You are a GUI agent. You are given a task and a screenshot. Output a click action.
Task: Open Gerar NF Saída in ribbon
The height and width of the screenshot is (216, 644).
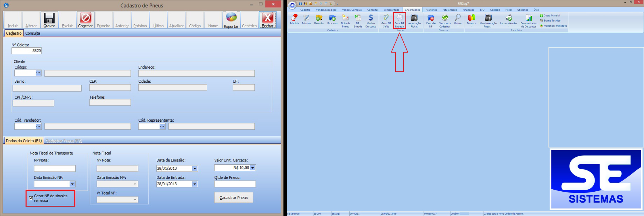[x=386, y=21]
